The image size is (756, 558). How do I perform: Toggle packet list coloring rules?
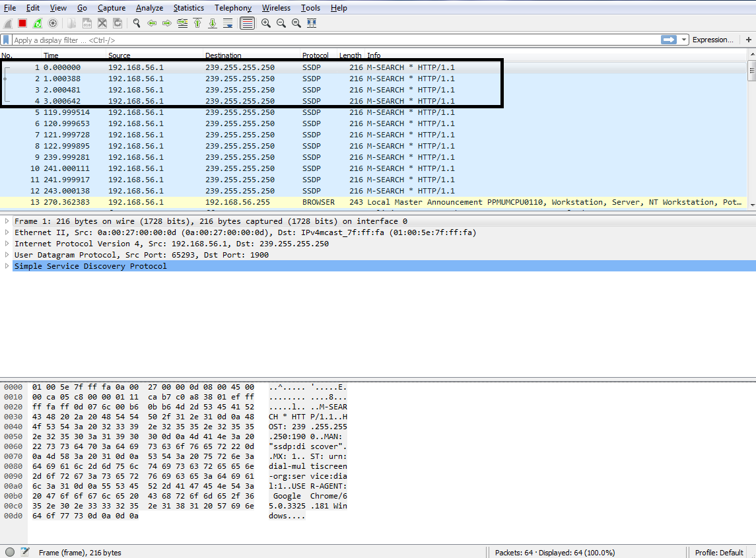pyautogui.click(x=248, y=23)
